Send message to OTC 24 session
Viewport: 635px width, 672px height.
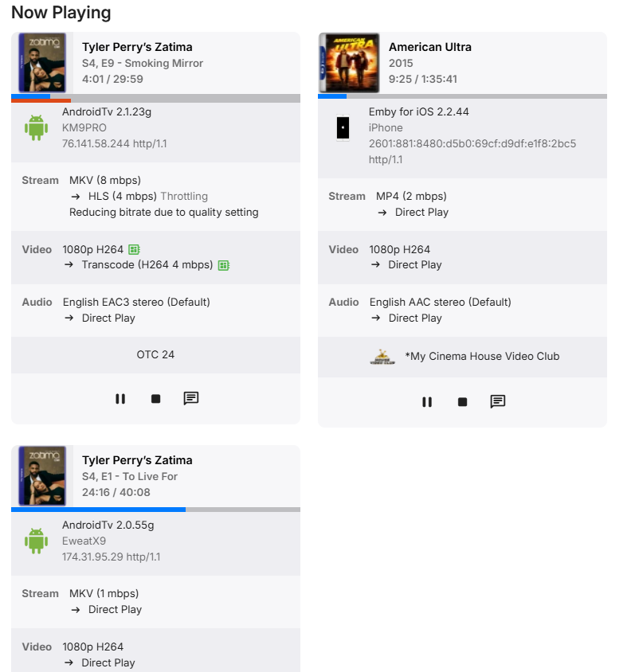coord(190,399)
